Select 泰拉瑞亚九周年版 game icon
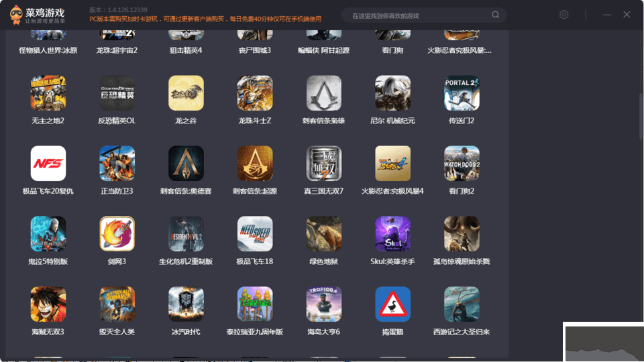The height and width of the screenshot is (362, 644). (255, 304)
